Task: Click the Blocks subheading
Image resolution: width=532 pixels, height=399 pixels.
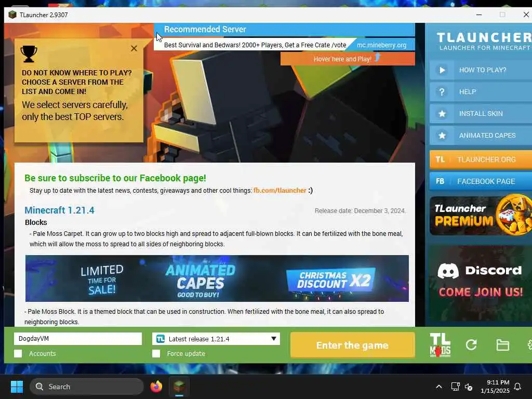Action: tap(36, 222)
